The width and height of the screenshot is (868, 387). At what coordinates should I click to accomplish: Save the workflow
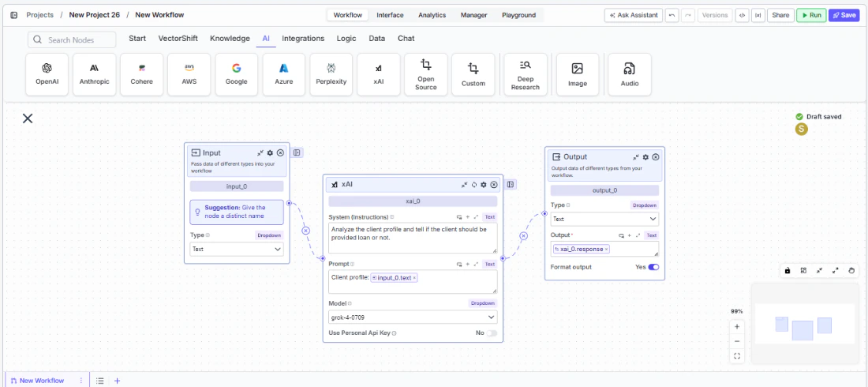pyautogui.click(x=844, y=15)
